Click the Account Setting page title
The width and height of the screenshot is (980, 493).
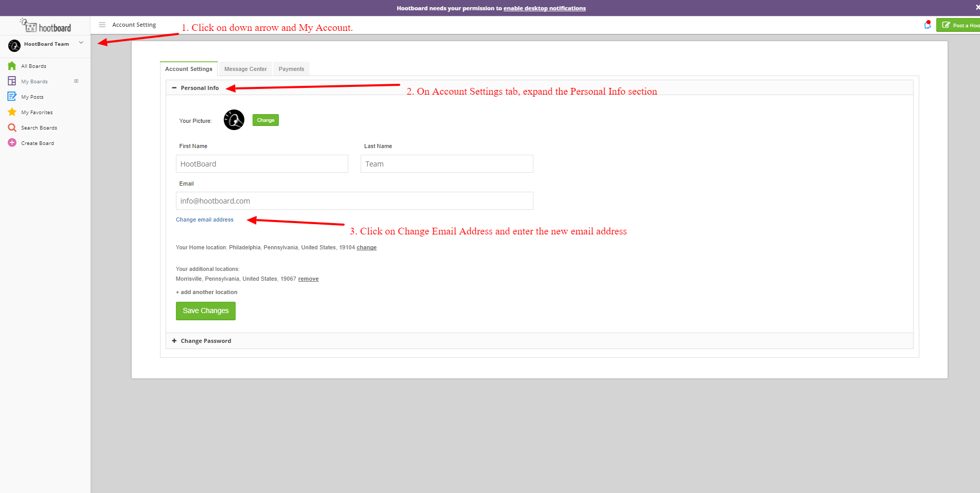tap(134, 25)
